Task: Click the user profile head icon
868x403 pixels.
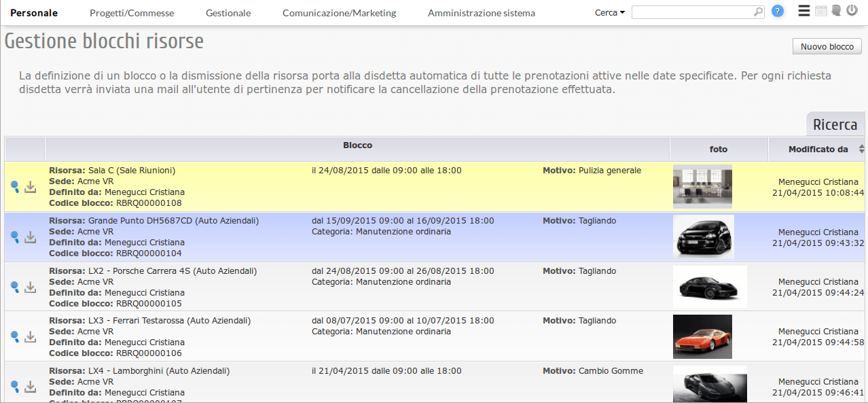Action: tap(835, 11)
